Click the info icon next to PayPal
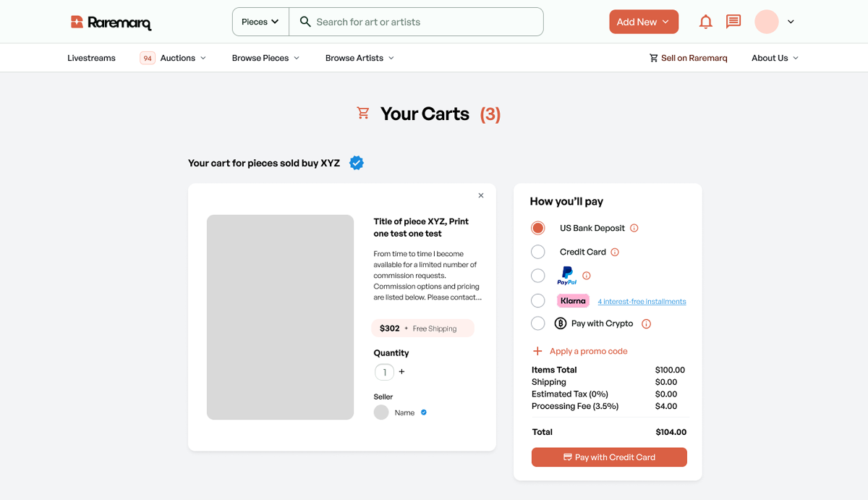The height and width of the screenshot is (500, 868). [587, 276]
